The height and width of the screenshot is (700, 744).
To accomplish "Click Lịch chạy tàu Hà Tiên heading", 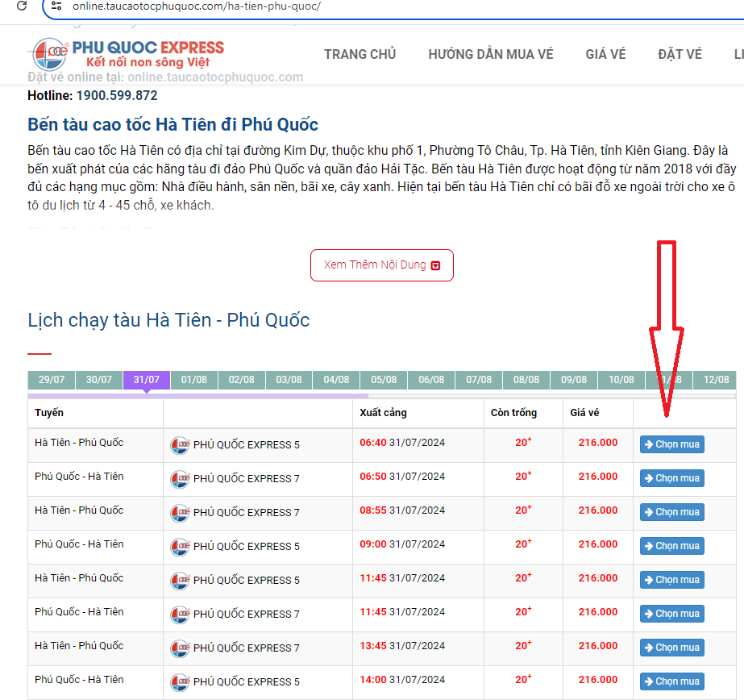I will click(x=168, y=321).
